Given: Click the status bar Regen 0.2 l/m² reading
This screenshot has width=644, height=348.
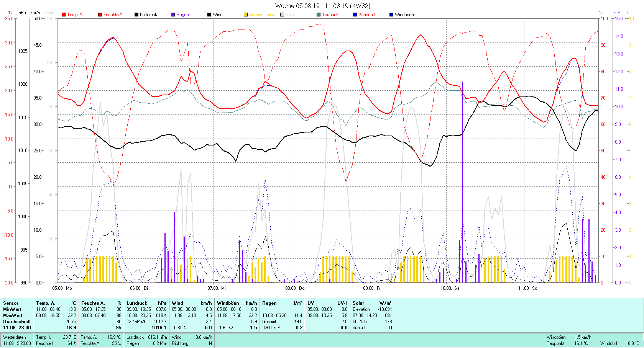Looking at the screenshot, I should (x=147, y=343).
